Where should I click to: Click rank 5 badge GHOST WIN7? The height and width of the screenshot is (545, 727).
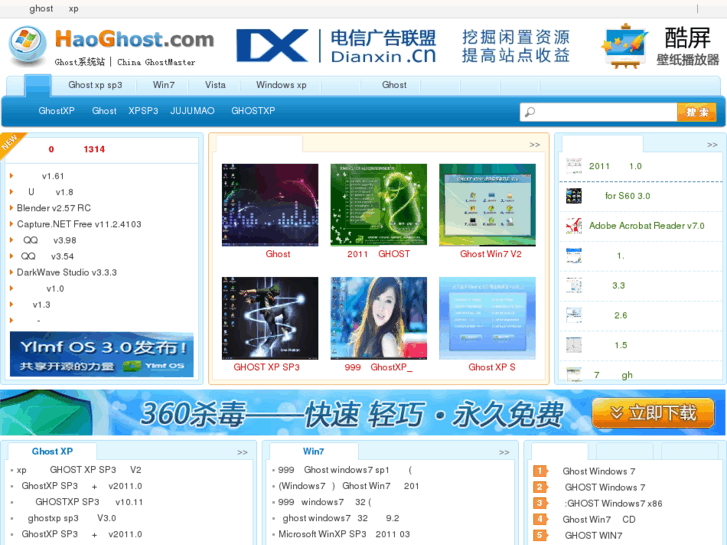540,535
